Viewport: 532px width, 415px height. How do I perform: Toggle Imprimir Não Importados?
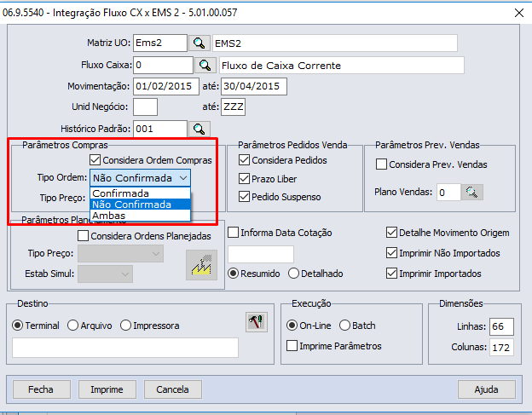click(391, 253)
